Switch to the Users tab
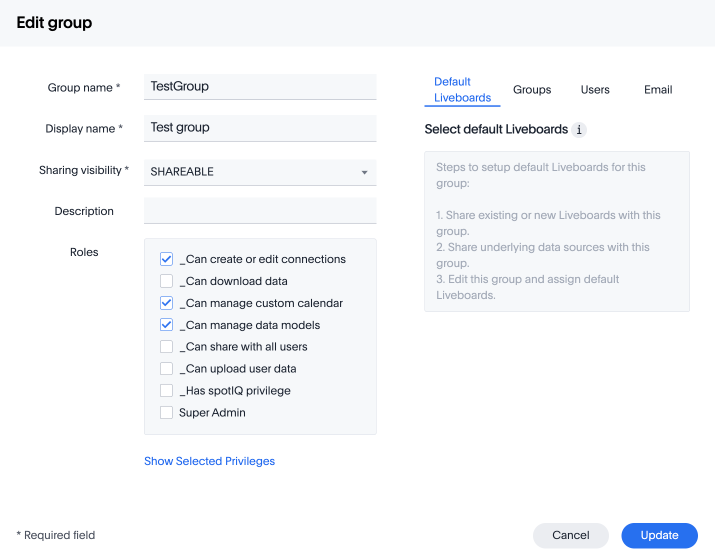The width and height of the screenshot is (715, 555). 595,90
